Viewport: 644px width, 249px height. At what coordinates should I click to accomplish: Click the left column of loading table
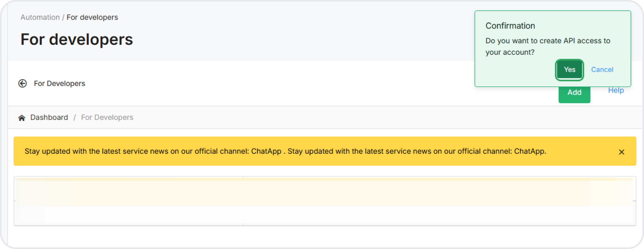pyautogui.click(x=128, y=201)
